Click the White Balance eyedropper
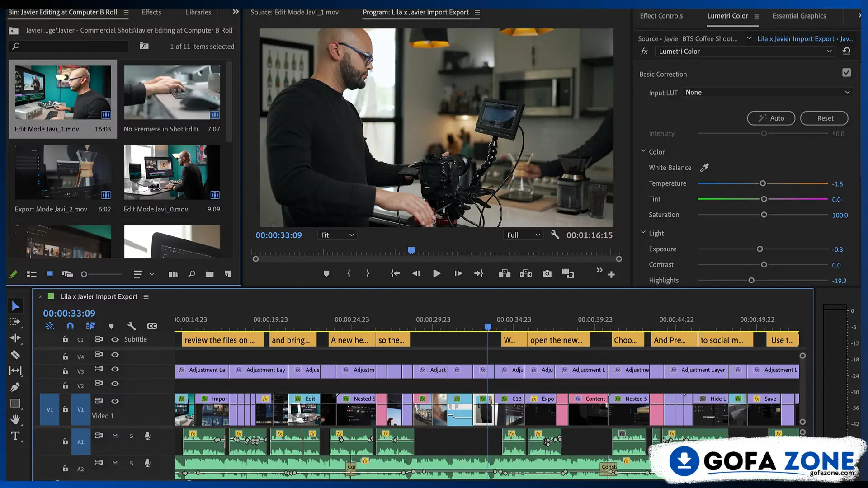 [704, 168]
